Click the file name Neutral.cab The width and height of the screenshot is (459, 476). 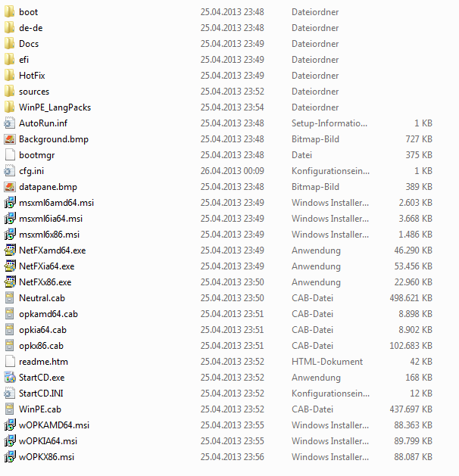(x=42, y=298)
